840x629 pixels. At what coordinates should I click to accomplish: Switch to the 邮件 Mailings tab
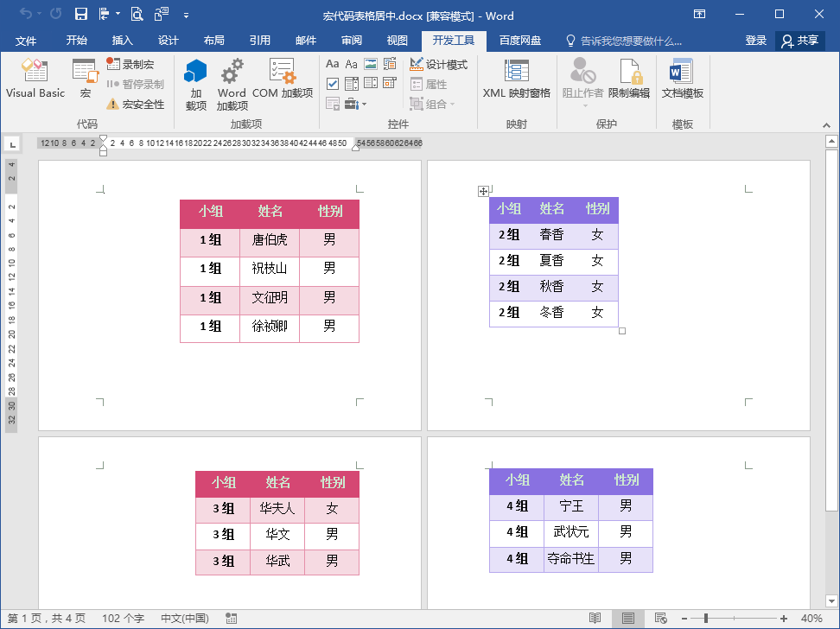point(306,41)
